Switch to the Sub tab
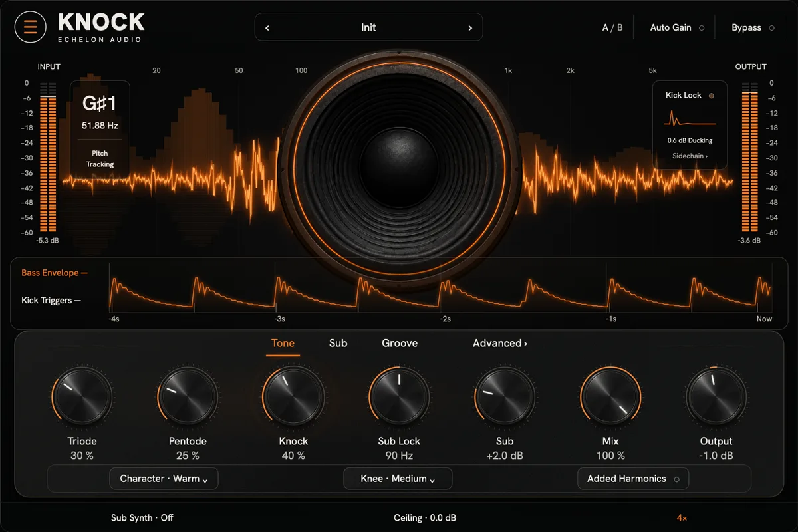This screenshot has width=798, height=532. (338, 344)
